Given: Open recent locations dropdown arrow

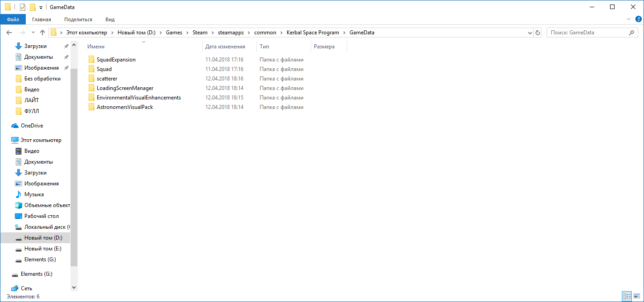Looking at the screenshot, I should tap(33, 33).
